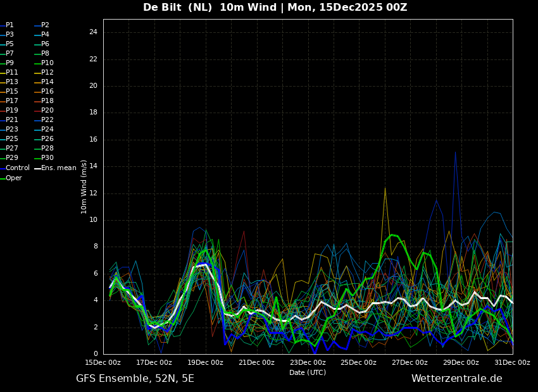Click the Date (UTC) axis label
The height and width of the screenshot is (392, 538).
pos(308,372)
